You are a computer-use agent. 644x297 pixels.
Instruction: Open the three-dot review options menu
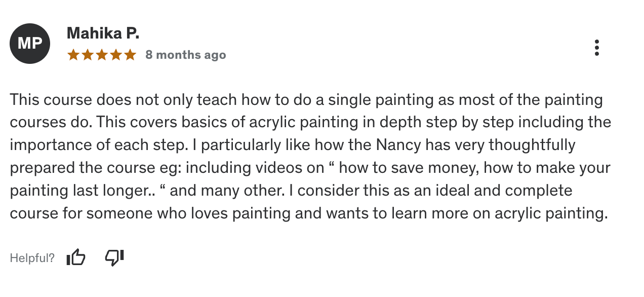597,48
